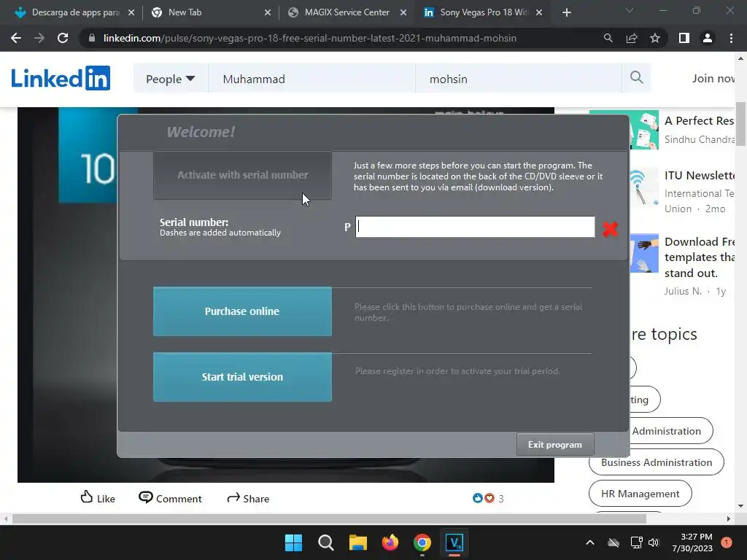
Task: Click the address bar zoom magnifier icon
Action: [x=608, y=38]
